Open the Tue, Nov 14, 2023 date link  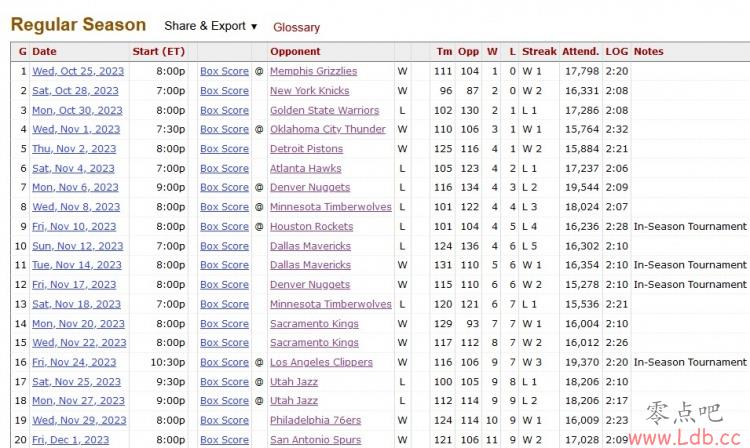point(77,265)
